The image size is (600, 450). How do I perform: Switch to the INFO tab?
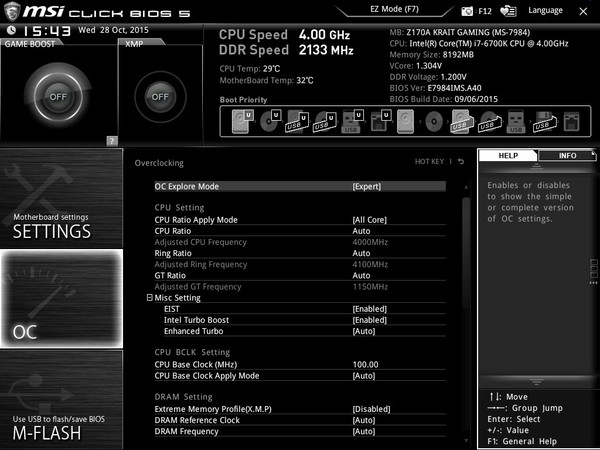[x=567, y=155]
